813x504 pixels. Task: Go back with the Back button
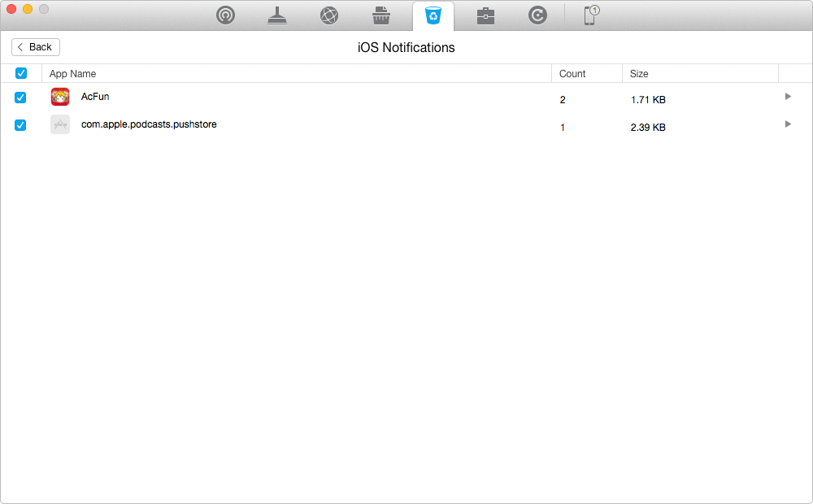click(x=36, y=47)
